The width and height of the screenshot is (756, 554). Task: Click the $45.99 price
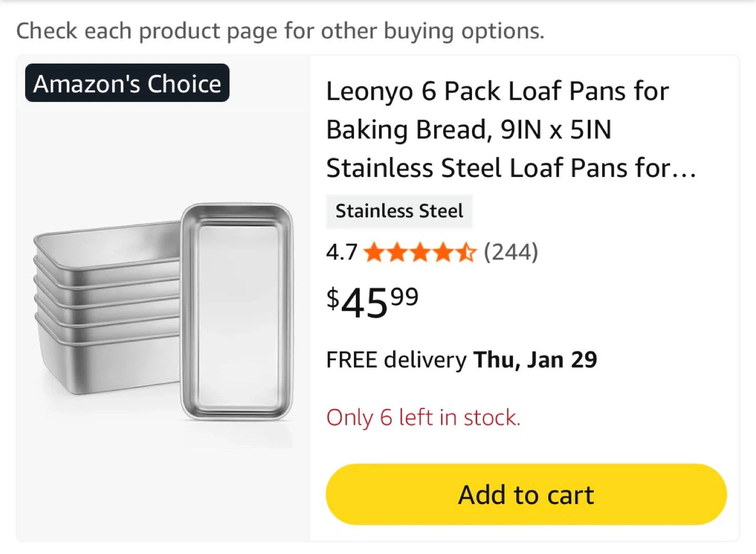(372, 302)
